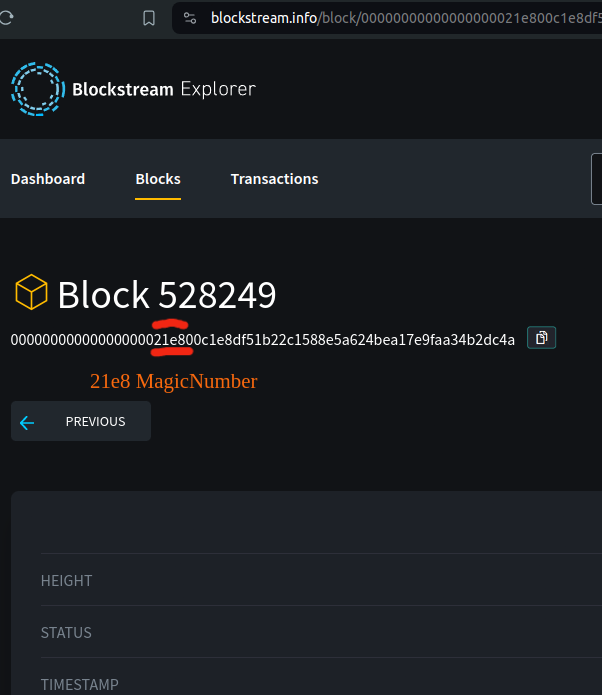Click the blockstream.info URL address field
Viewport: 602px width, 695px height.
point(400,18)
